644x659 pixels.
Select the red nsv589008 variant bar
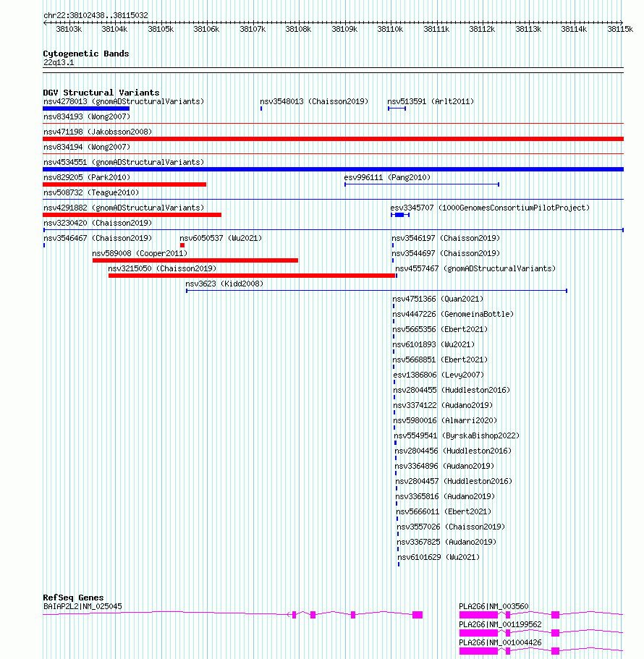[195, 260]
